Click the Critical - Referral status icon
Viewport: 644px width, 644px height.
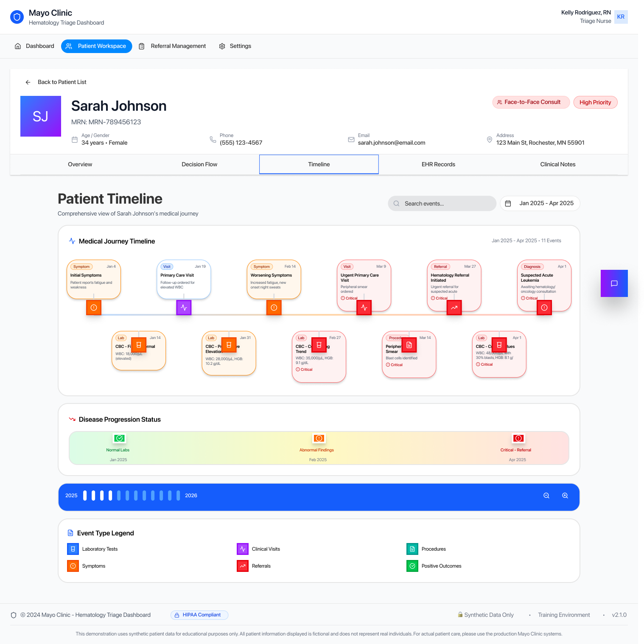518,438
